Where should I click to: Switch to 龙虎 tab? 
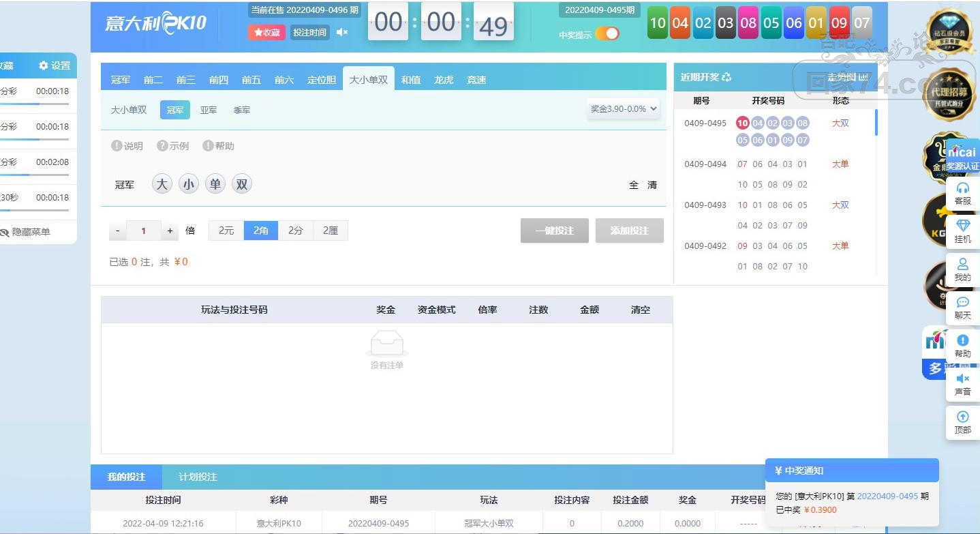444,80
